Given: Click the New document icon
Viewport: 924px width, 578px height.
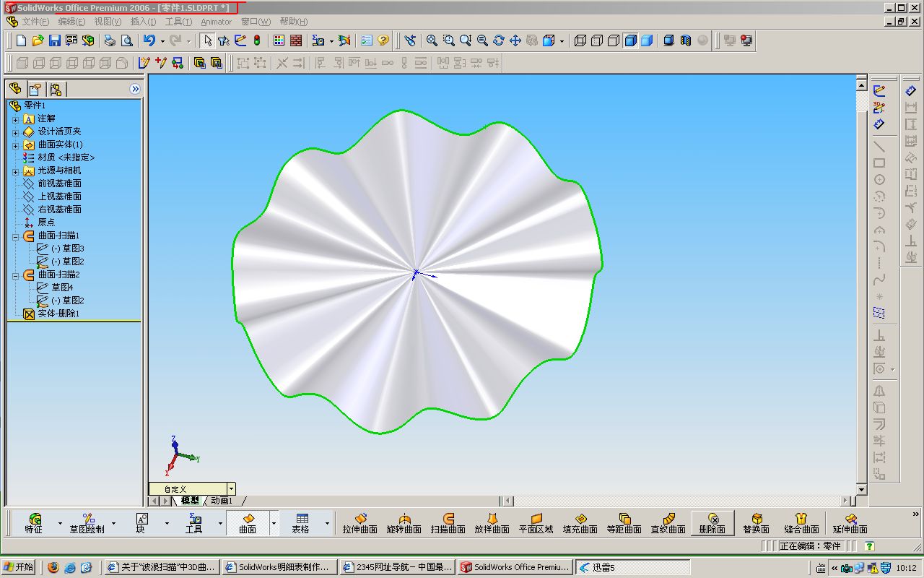Looking at the screenshot, I should [22, 41].
